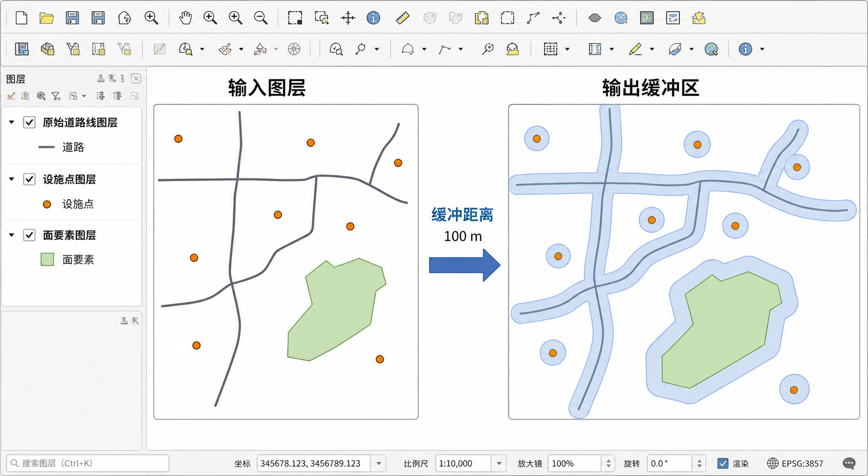
Task: Click the 旋转 0.0° stepper arrows
Action: tap(699, 463)
